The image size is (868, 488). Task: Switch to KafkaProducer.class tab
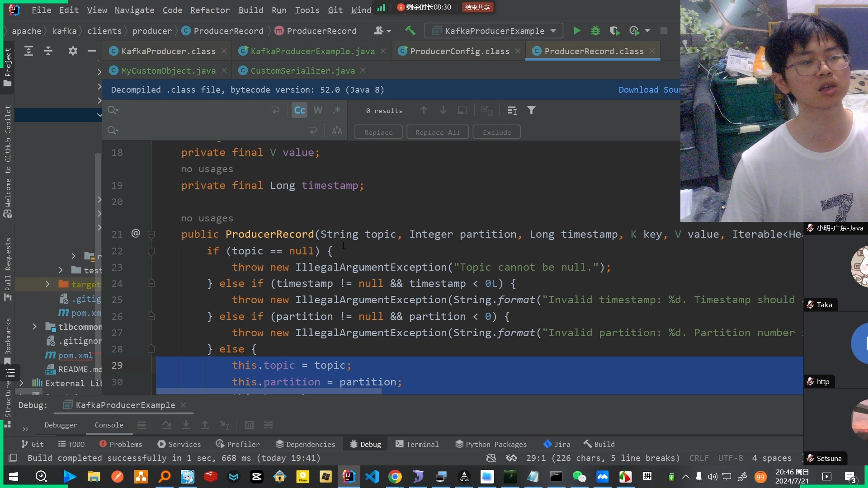pyautogui.click(x=168, y=51)
